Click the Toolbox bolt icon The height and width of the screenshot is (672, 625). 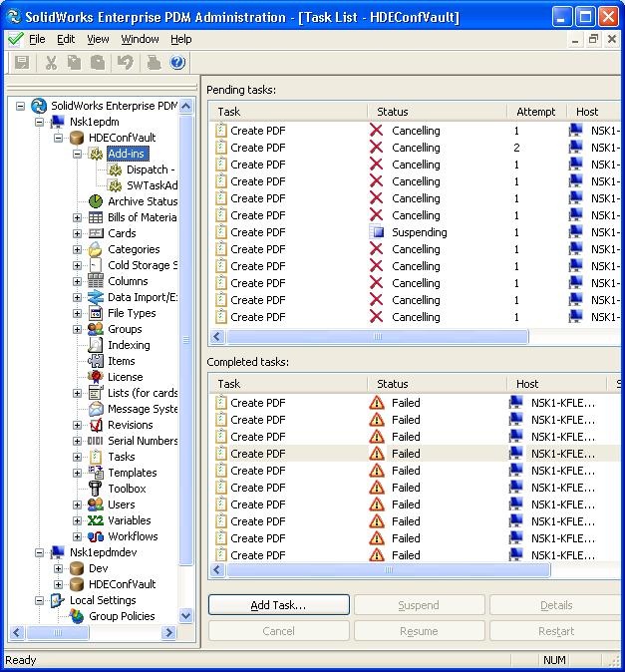95,489
